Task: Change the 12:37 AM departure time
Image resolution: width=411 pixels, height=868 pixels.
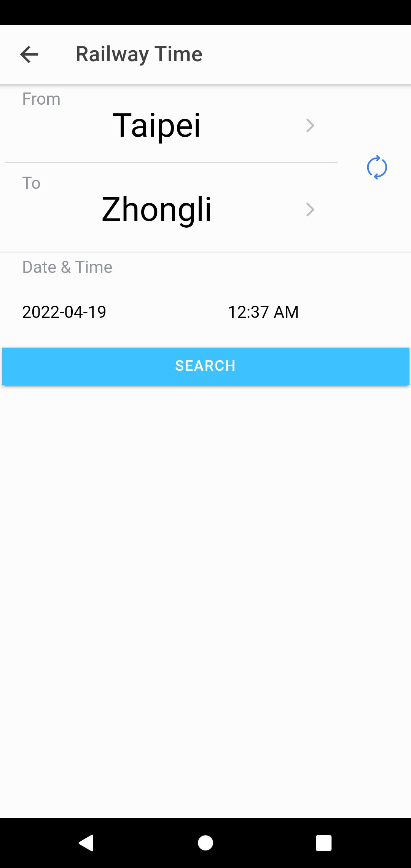Action: point(263,312)
